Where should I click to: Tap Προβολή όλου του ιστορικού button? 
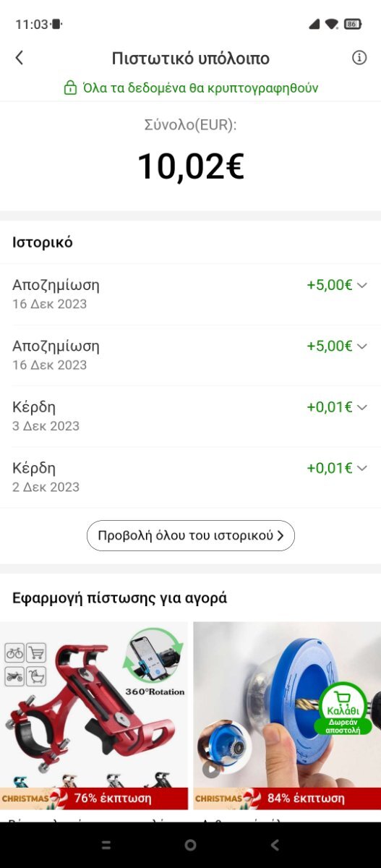pos(191,536)
